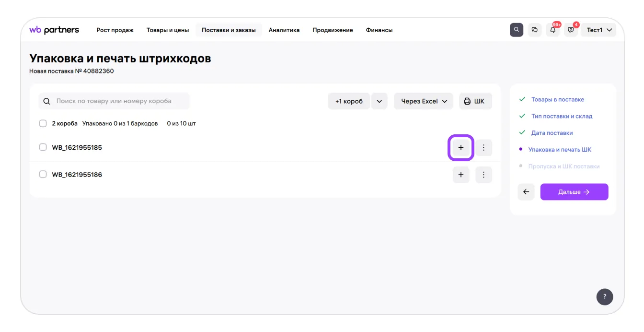Open the help question mark button
The width and height of the screenshot is (644, 332).
click(605, 296)
